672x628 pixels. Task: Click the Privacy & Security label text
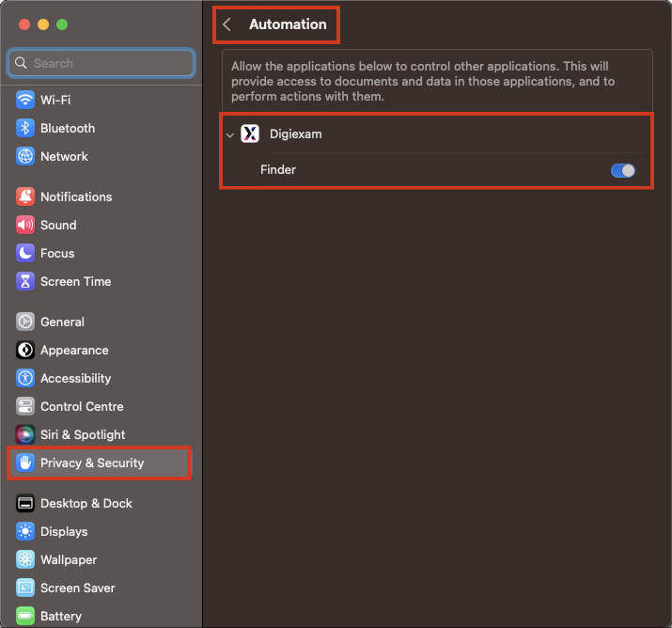click(x=92, y=463)
